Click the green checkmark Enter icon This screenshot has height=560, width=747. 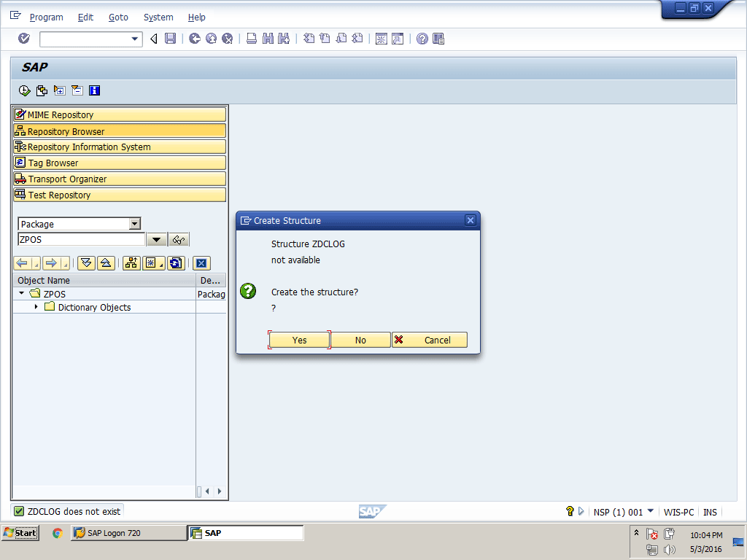(24, 39)
